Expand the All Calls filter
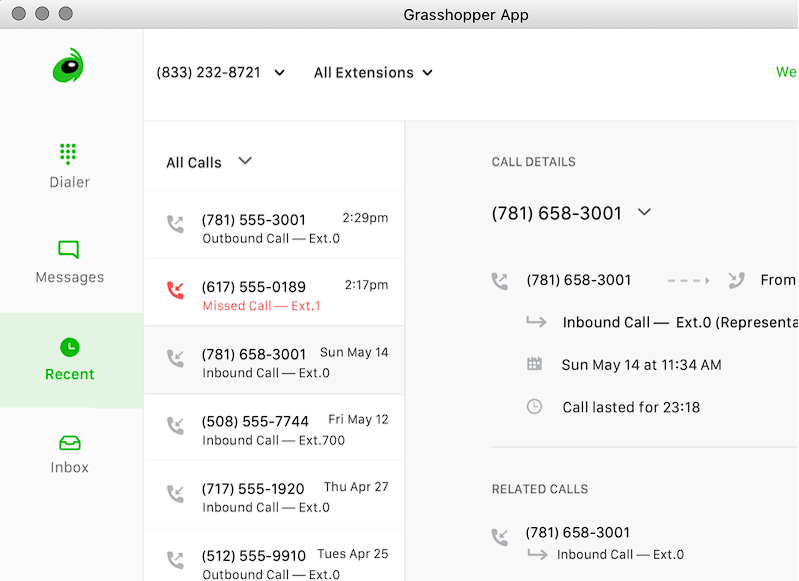This screenshot has height=581, width=799. [245, 162]
